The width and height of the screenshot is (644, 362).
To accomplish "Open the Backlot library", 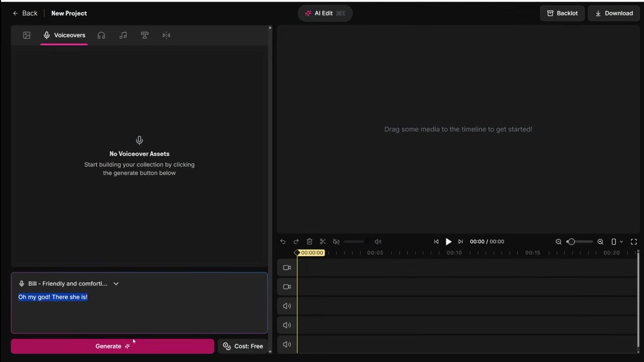I will pyautogui.click(x=562, y=13).
